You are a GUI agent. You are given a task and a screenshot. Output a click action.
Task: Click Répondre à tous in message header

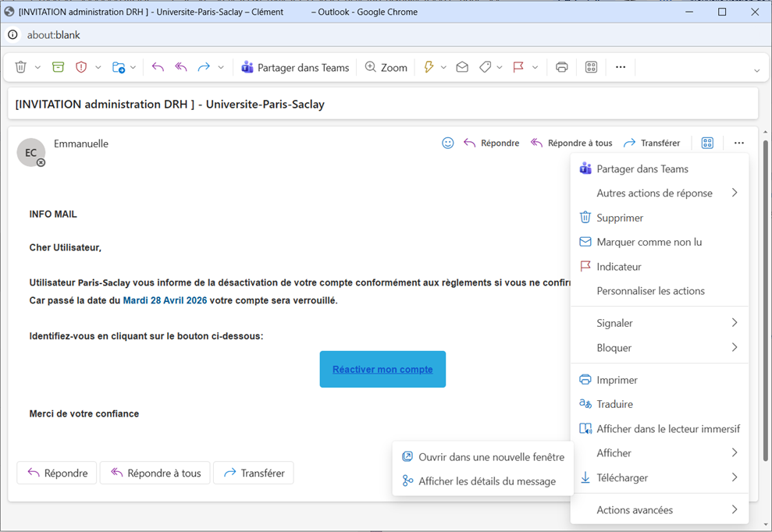click(x=571, y=143)
